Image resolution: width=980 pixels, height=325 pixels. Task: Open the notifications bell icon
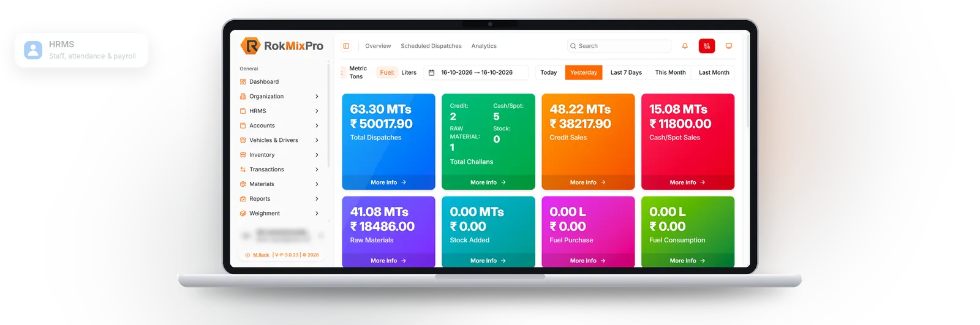tap(685, 46)
